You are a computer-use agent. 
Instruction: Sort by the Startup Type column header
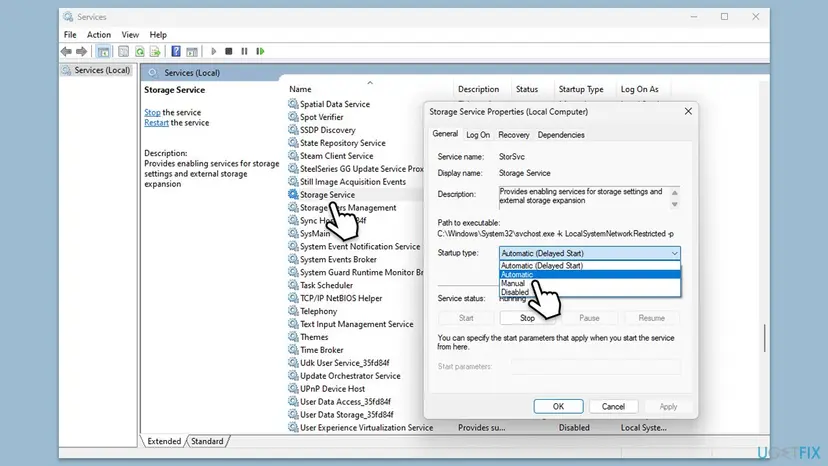581,89
